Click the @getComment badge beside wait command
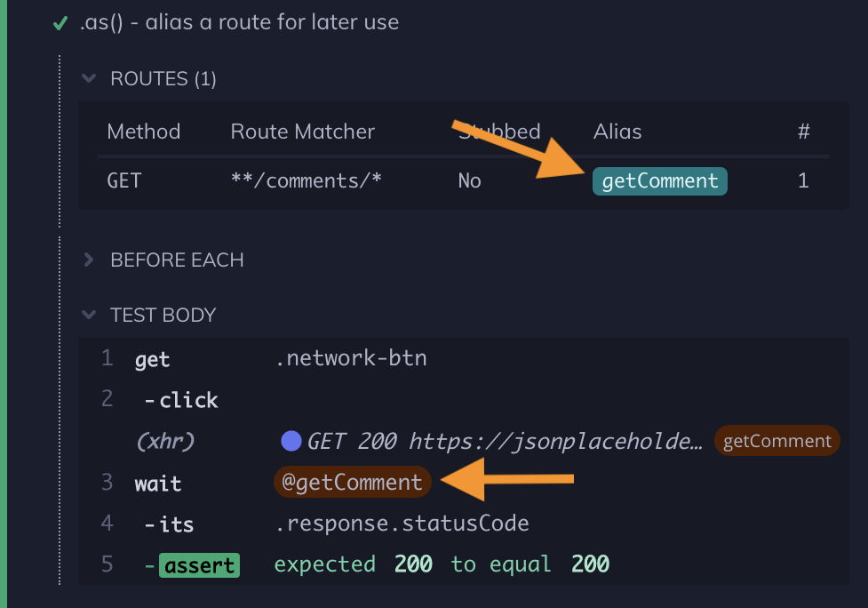The width and height of the screenshot is (868, 608). click(x=352, y=482)
